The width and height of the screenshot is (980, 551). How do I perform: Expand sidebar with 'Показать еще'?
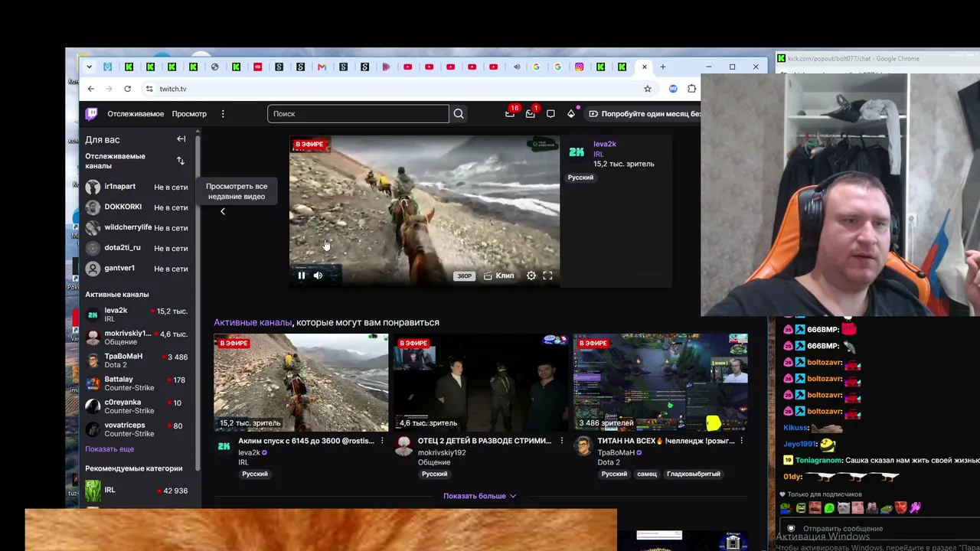pos(109,449)
